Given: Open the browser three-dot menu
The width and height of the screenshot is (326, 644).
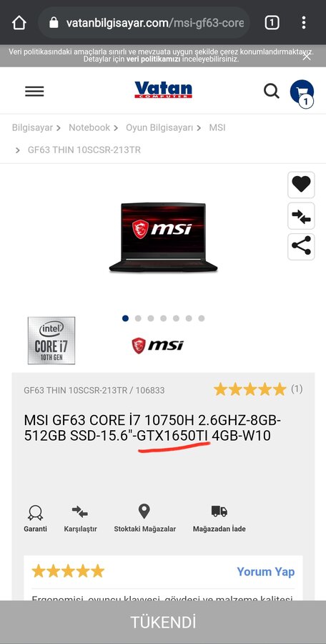Looking at the screenshot, I should [303, 23].
